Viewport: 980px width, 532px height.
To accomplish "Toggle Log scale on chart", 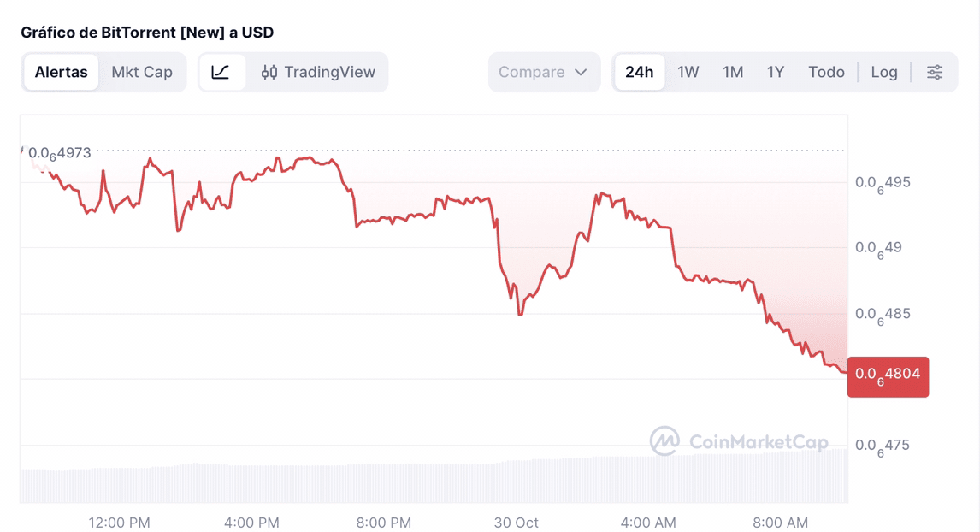I will [884, 72].
